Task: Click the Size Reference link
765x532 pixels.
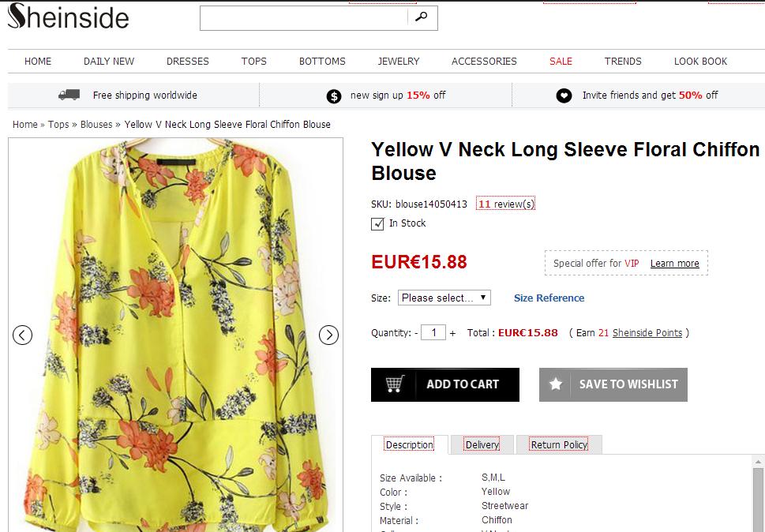Action: [x=549, y=298]
